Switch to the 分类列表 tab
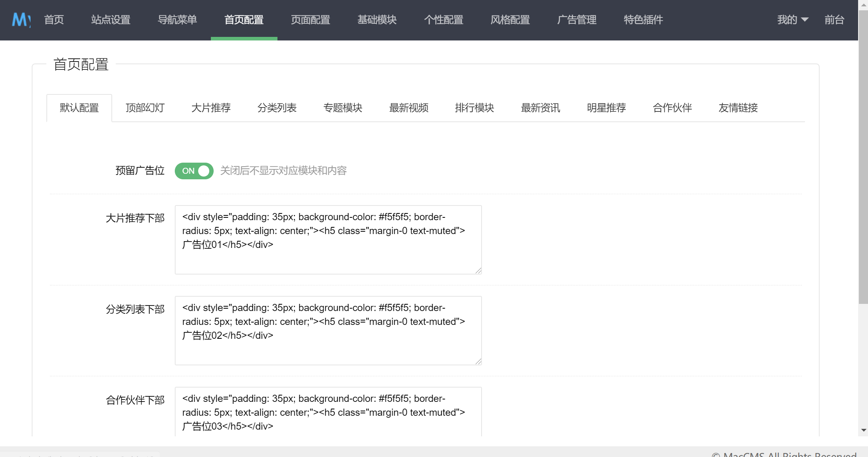Viewport: 868px width, 457px height. coord(277,108)
